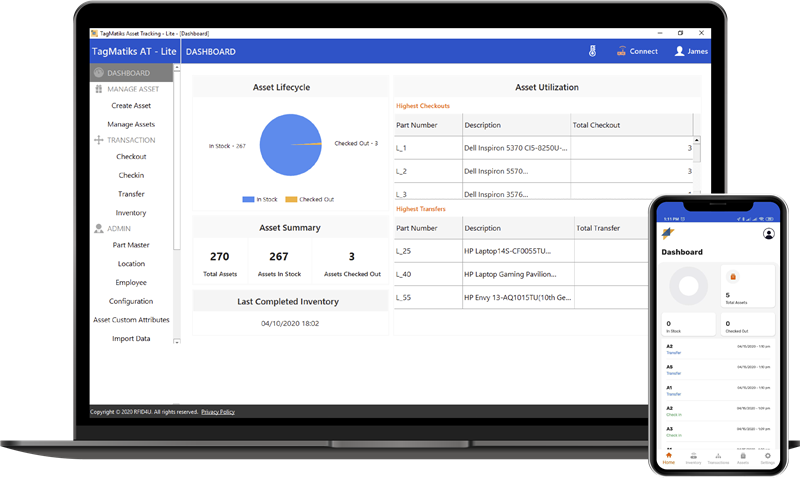The width and height of the screenshot is (800, 478).
Task: Select the L_1 part number cell
Action: coord(428,148)
